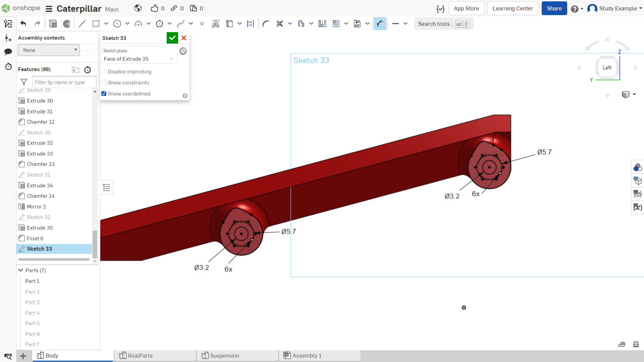Select the Text sketch tool
This screenshot has width=644, height=362.
[x=216, y=24]
